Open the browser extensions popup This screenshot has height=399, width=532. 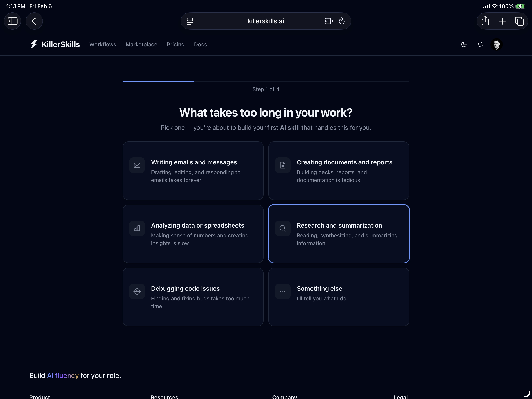(x=329, y=21)
